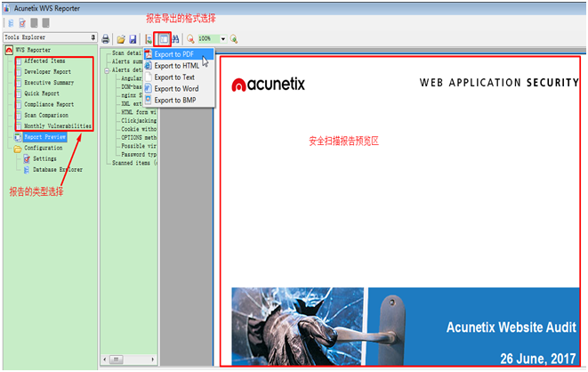Jump to DOM-based outline entry
588x372 pixels.
point(132,86)
